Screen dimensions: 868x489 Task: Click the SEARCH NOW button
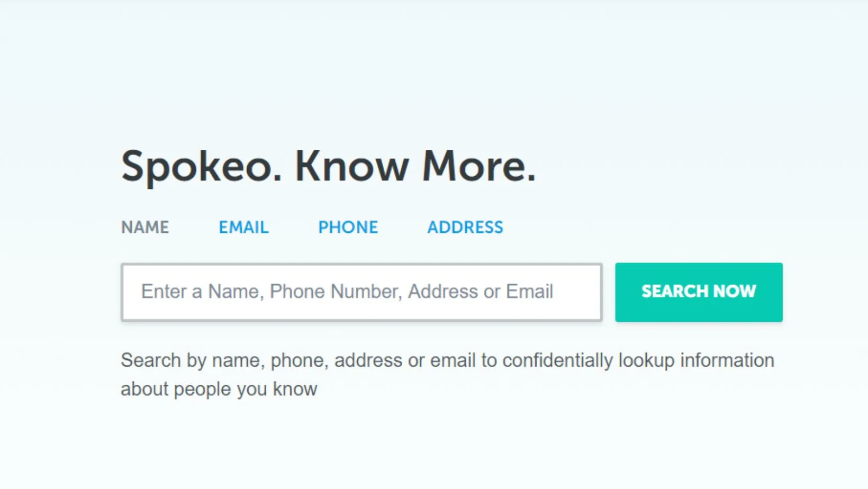pyautogui.click(x=699, y=292)
